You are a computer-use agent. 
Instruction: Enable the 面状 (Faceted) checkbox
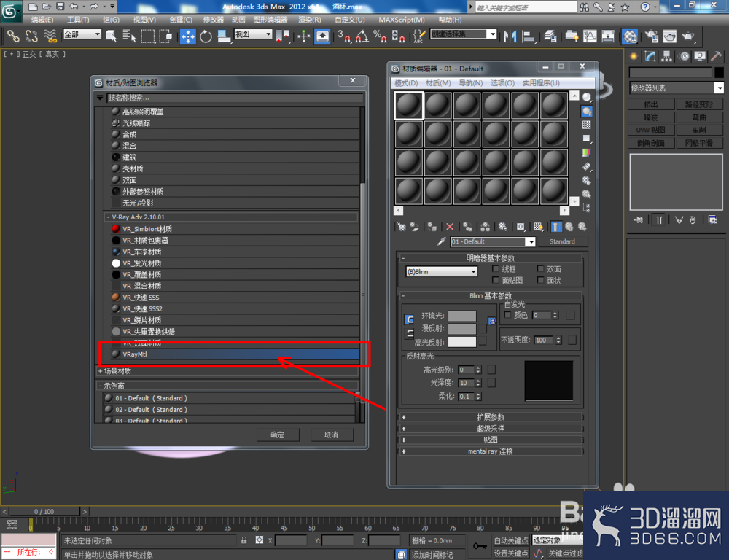tap(540, 280)
